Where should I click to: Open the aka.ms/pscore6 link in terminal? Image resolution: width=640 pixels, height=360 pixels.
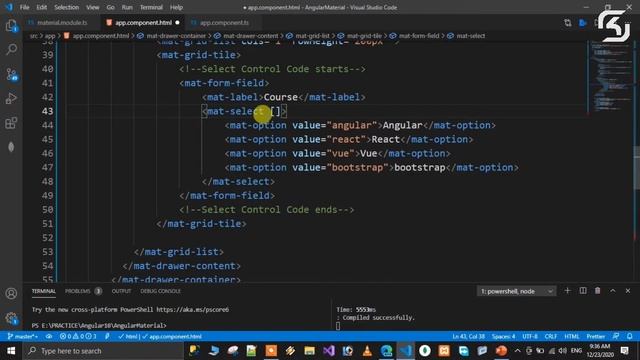coord(193,309)
